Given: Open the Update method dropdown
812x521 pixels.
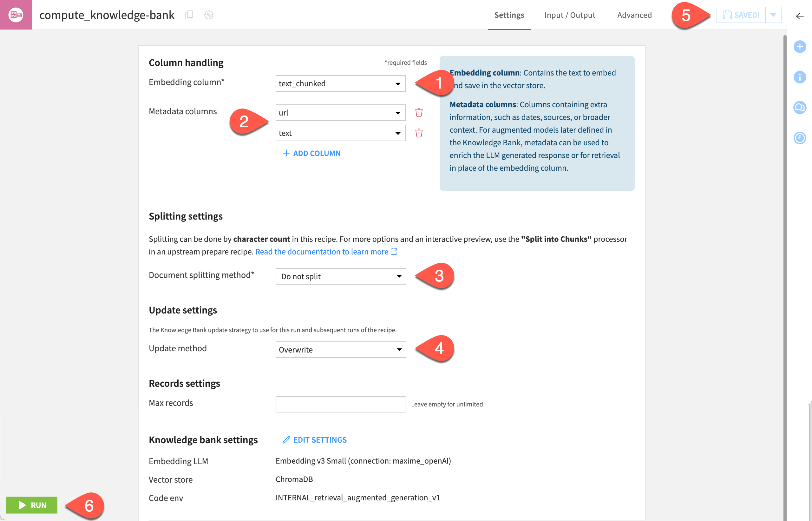Looking at the screenshot, I should [341, 349].
